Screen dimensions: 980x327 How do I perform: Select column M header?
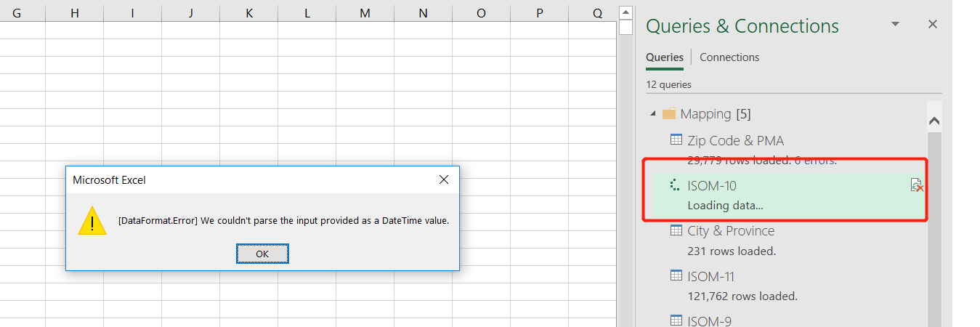tap(365, 13)
